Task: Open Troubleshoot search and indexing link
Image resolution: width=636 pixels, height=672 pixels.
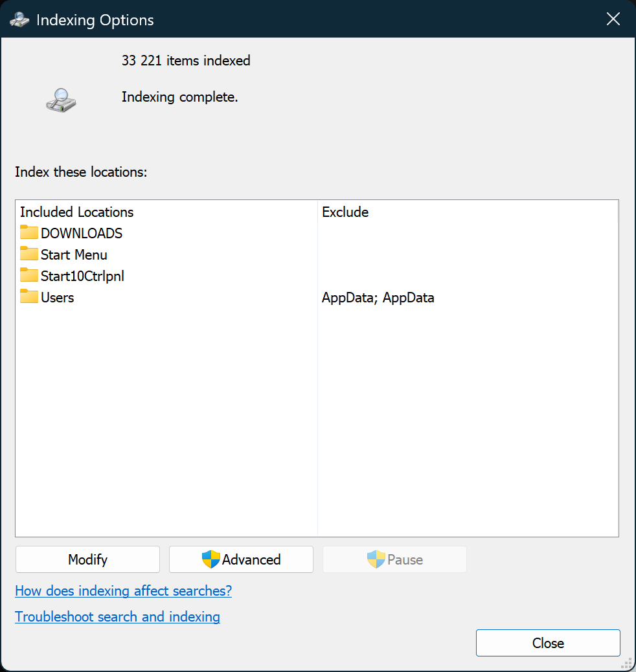Action: click(x=117, y=617)
